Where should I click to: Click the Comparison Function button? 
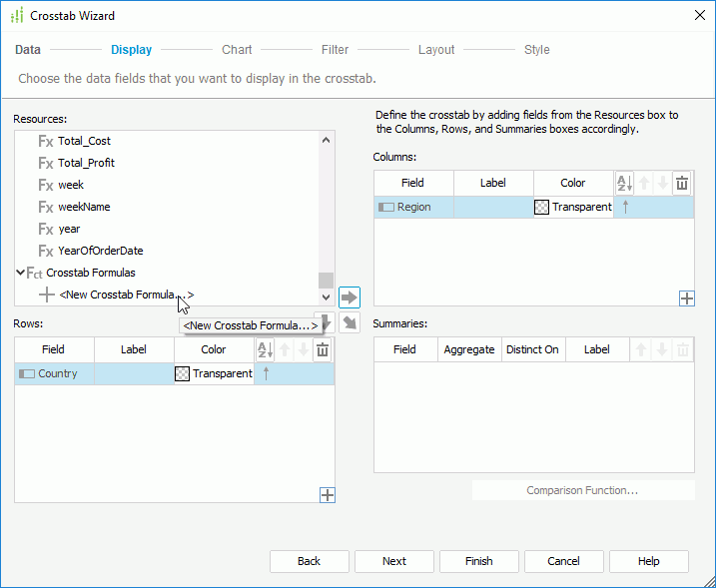582,490
